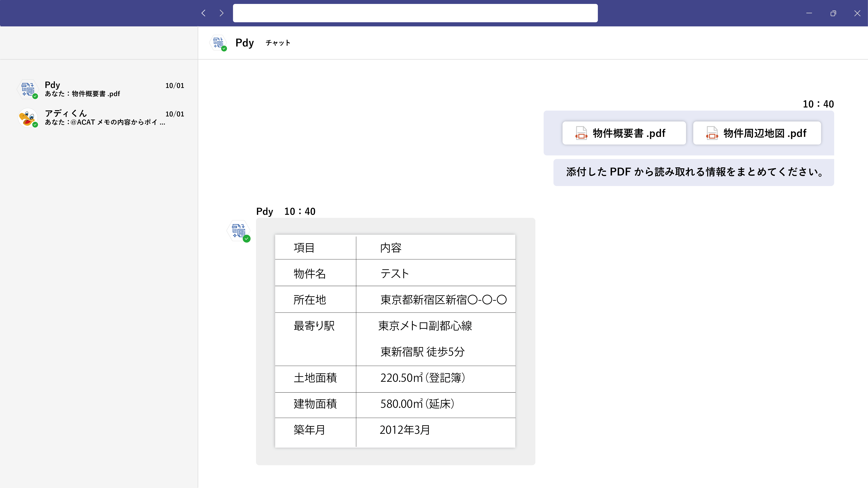Image resolution: width=868 pixels, height=488 pixels.
Task: Click PDF icon on 物件概要書.pdf attachment
Action: pos(581,133)
